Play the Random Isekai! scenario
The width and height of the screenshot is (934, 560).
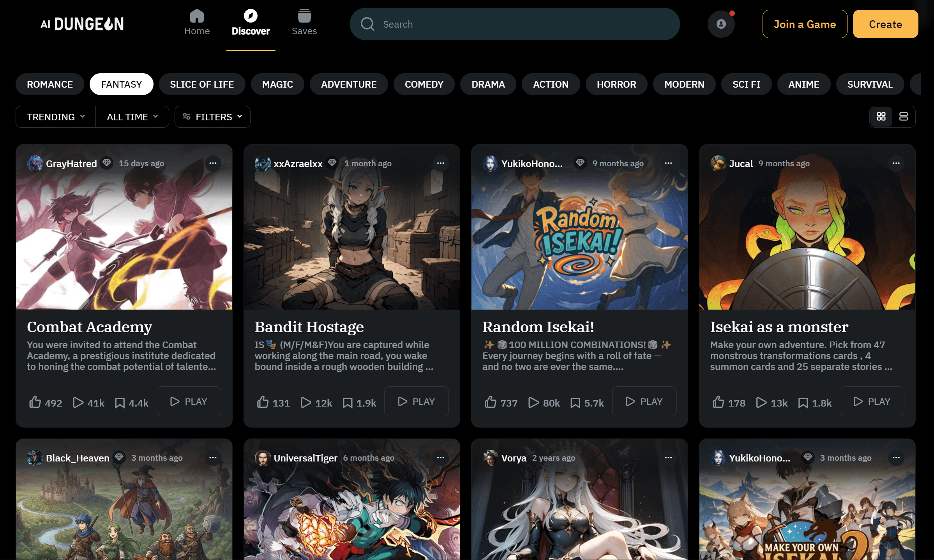[644, 402]
